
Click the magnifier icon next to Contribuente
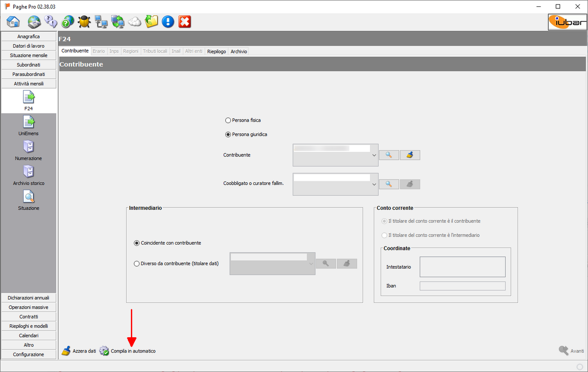coord(388,155)
